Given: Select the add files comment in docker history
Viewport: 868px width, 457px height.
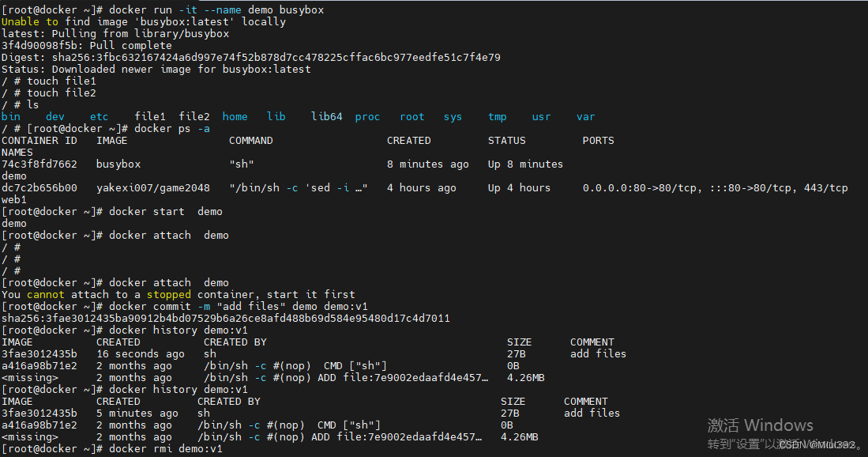Looking at the screenshot, I should tap(598, 353).
